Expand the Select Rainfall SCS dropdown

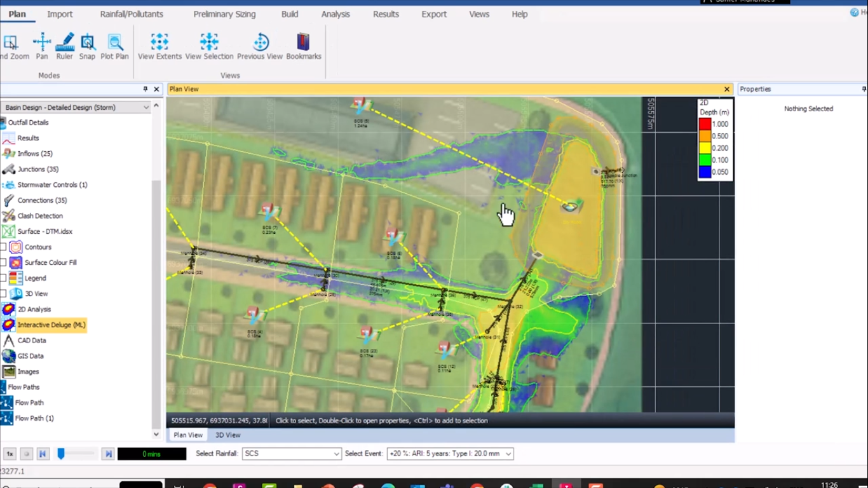(336, 454)
